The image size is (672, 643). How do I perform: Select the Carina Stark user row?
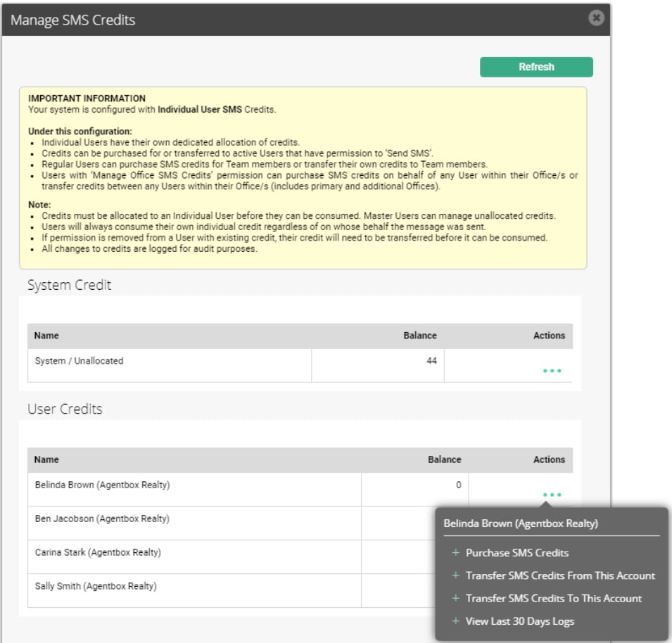[232, 557]
